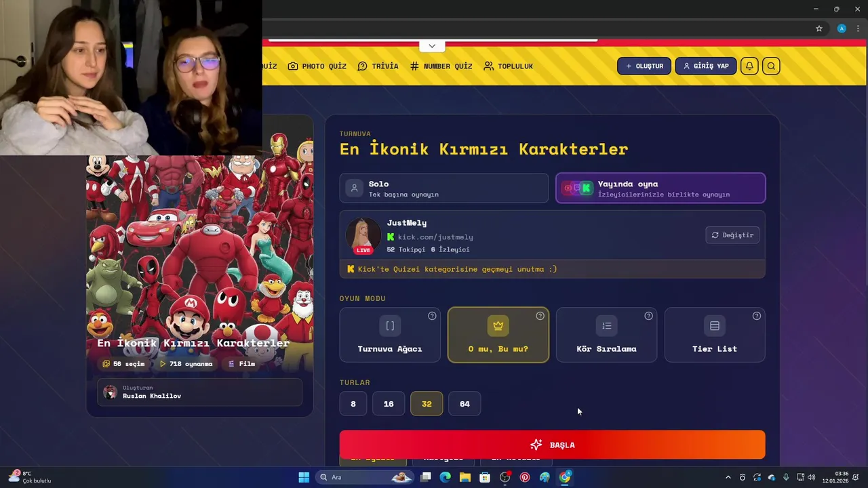This screenshot has width=868, height=488.
Task: Open Trivia menu
Action: tap(378, 66)
